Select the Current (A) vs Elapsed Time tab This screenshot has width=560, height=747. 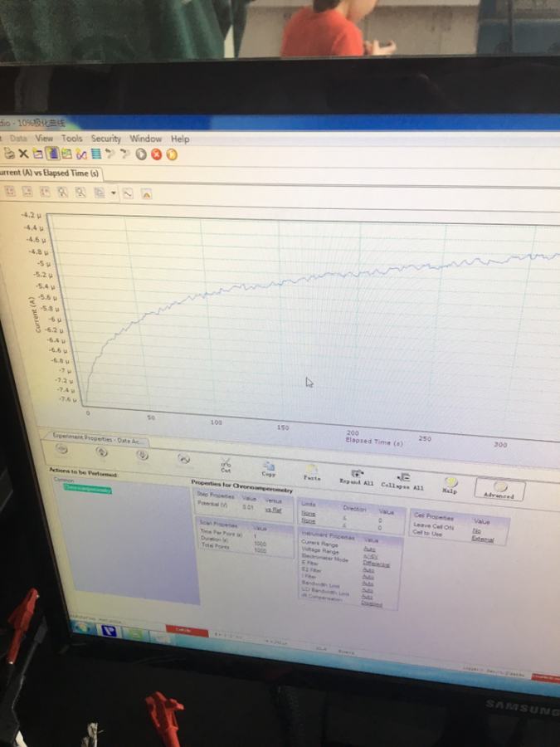tap(50, 173)
